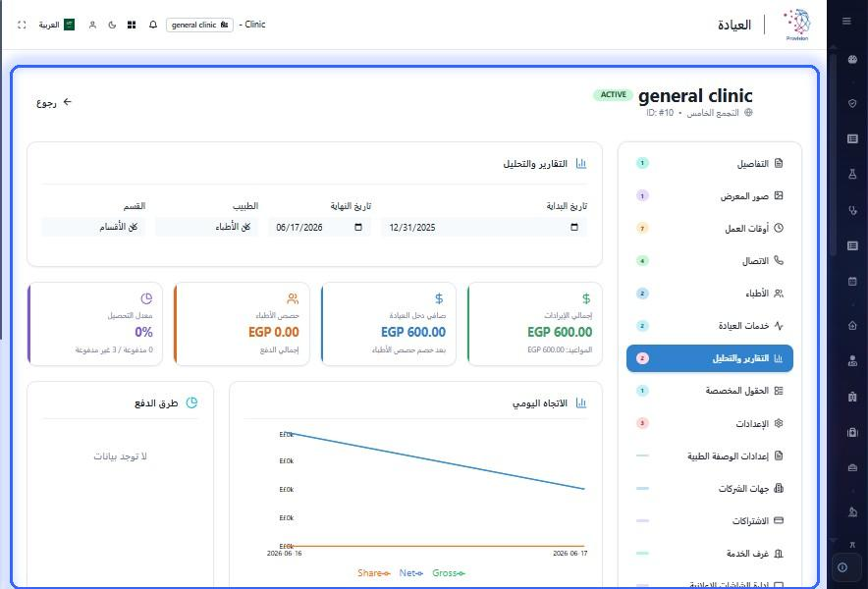868x589 pixels.
Task: Open shield check icon in dark sidebar
Action: pos(852,103)
